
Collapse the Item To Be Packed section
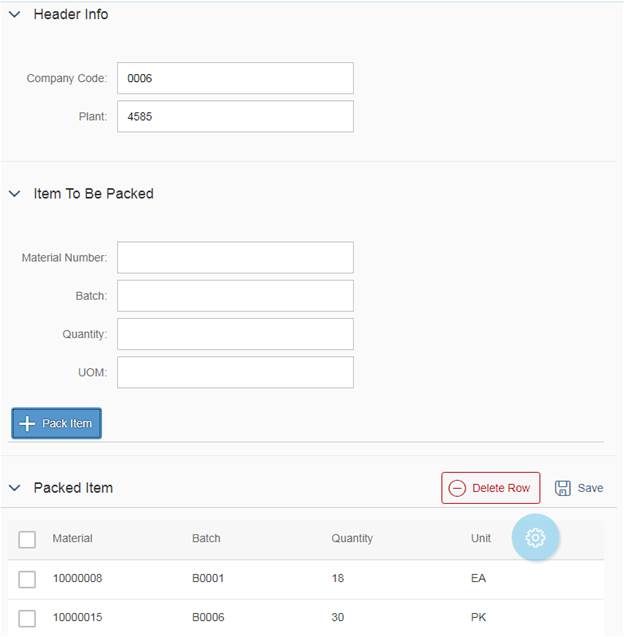click(x=15, y=194)
